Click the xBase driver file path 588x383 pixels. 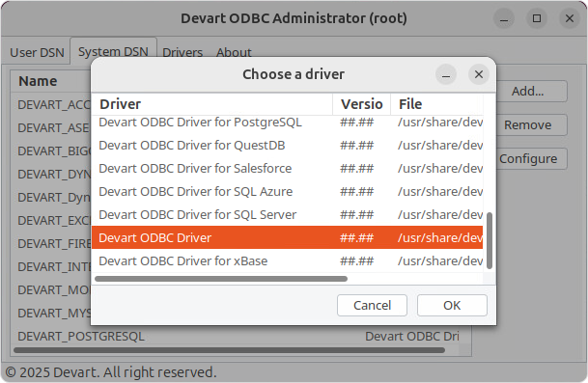pos(440,260)
